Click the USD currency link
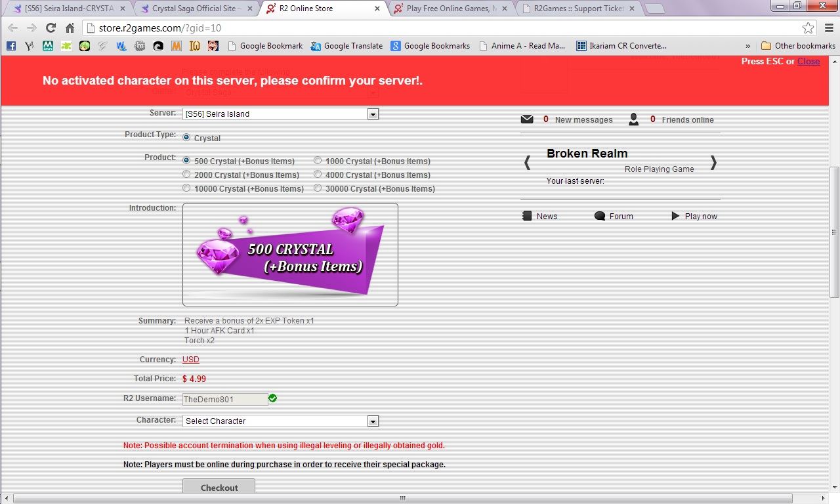 coord(190,360)
